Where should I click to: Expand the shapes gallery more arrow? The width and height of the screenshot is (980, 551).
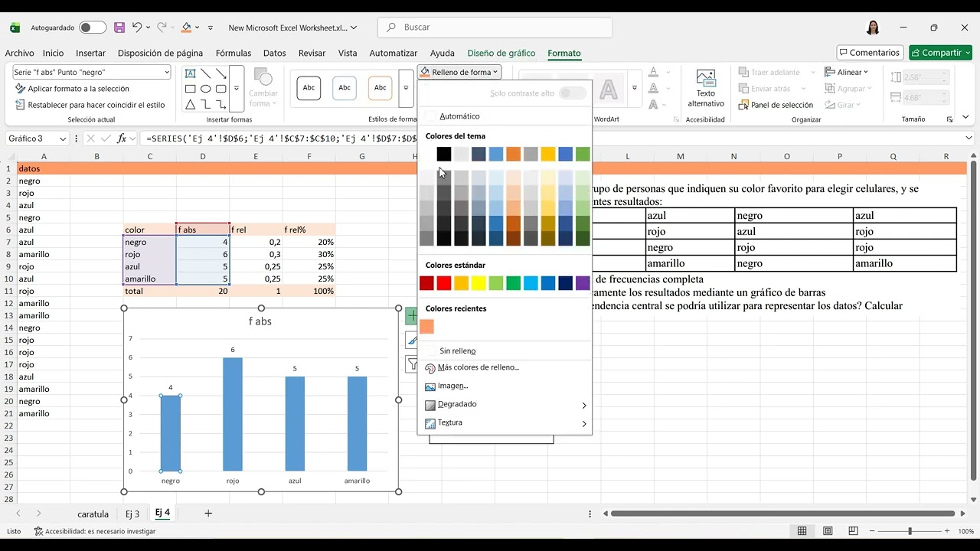tap(237, 88)
